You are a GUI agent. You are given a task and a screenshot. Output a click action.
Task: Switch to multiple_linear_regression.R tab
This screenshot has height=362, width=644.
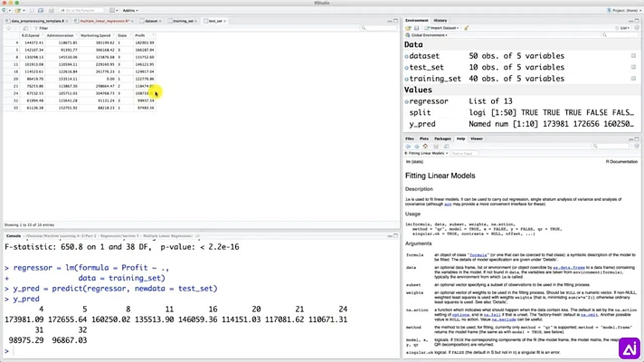click(x=103, y=21)
